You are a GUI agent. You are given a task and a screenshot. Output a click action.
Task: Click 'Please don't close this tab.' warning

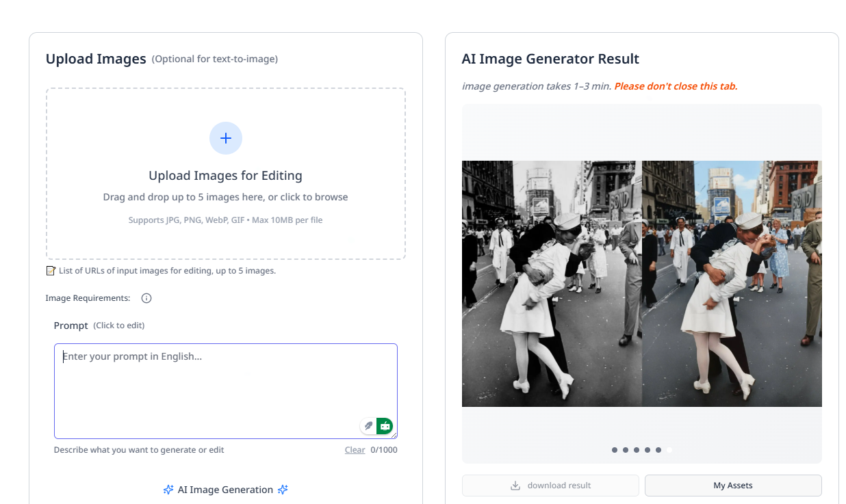click(x=676, y=86)
